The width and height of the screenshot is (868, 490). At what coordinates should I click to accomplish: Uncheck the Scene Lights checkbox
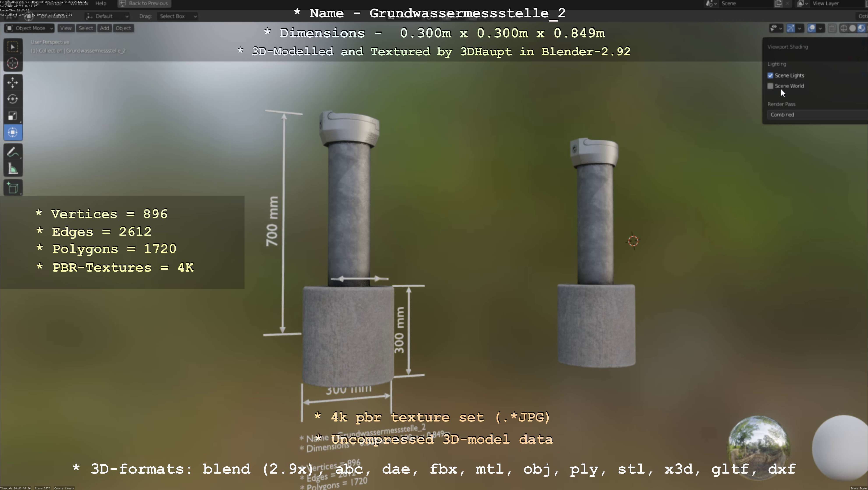tap(770, 76)
